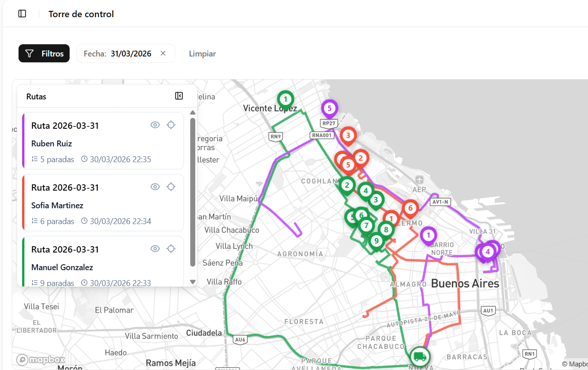
Task: Collapse the Rutas panel
Action: point(179,96)
